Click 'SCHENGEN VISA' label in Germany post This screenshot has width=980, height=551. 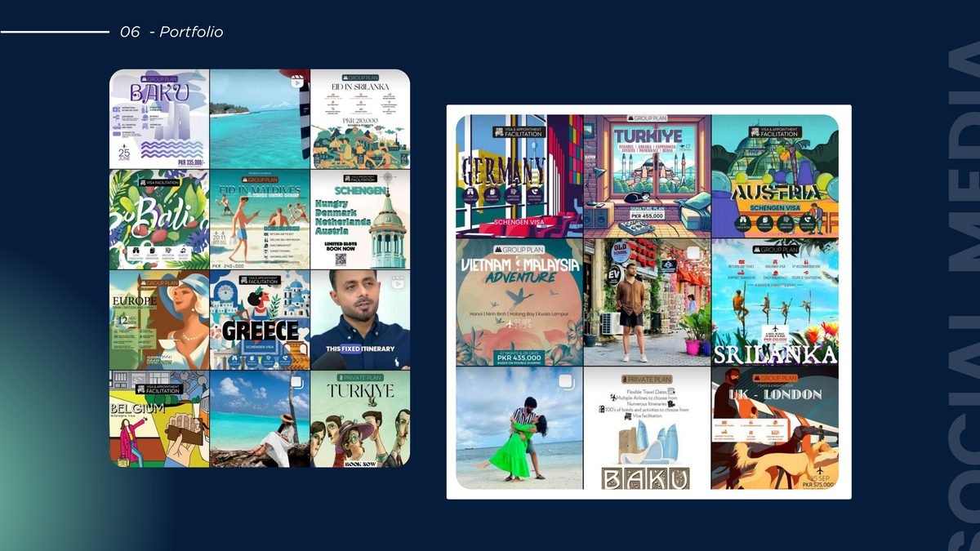519,222
